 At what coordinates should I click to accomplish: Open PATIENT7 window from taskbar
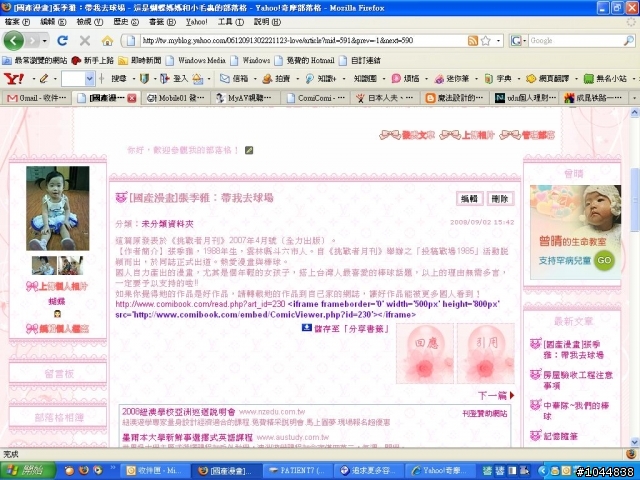(x=297, y=471)
